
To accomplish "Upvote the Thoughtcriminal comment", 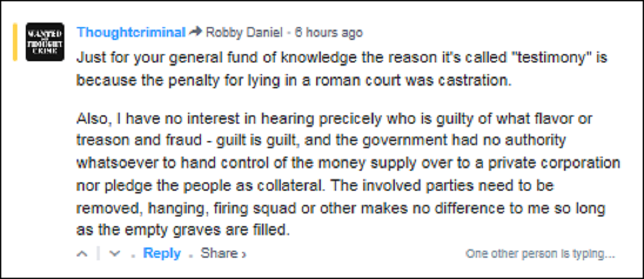I will coord(82,254).
